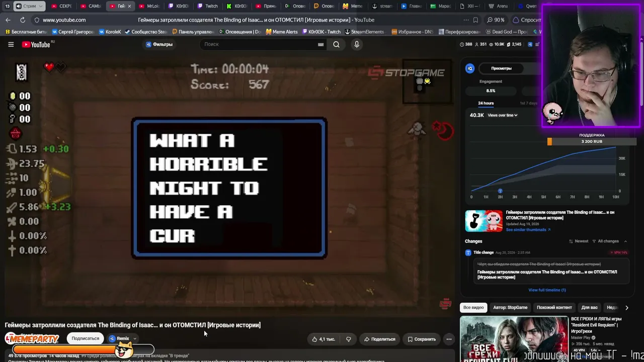Click the Title change marker on the views chart

(x=500, y=191)
